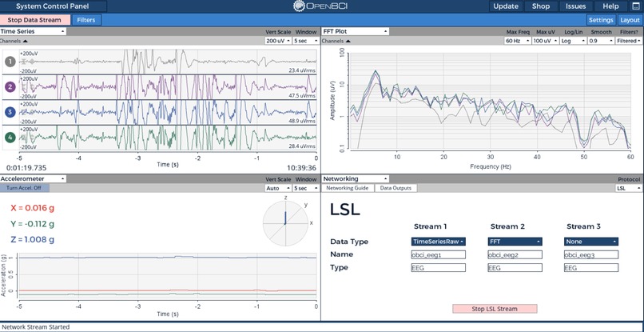Stop the LSL Stream
This screenshot has width=644, height=332.
495,309
